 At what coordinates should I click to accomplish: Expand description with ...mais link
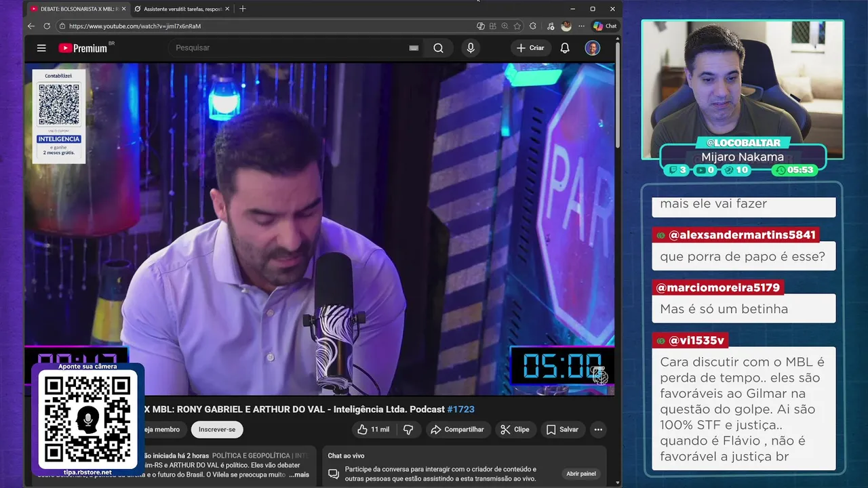click(x=298, y=474)
